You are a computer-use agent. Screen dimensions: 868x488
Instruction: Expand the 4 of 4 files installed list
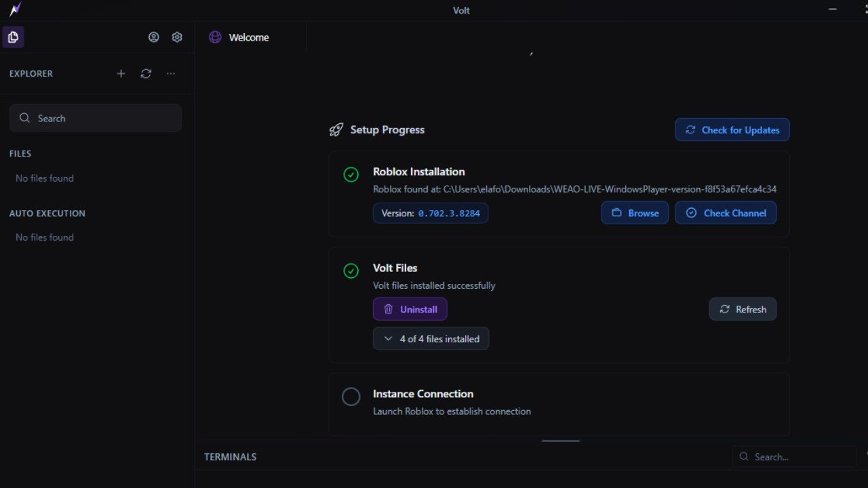pyautogui.click(x=431, y=339)
